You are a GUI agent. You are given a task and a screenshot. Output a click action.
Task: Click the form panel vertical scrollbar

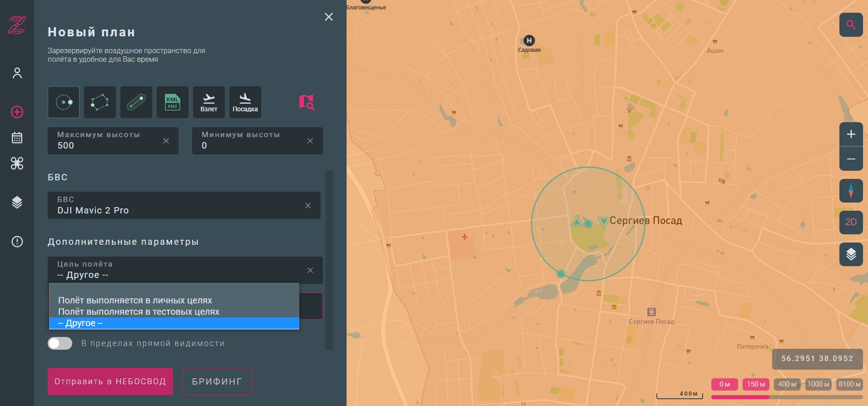[x=329, y=260]
